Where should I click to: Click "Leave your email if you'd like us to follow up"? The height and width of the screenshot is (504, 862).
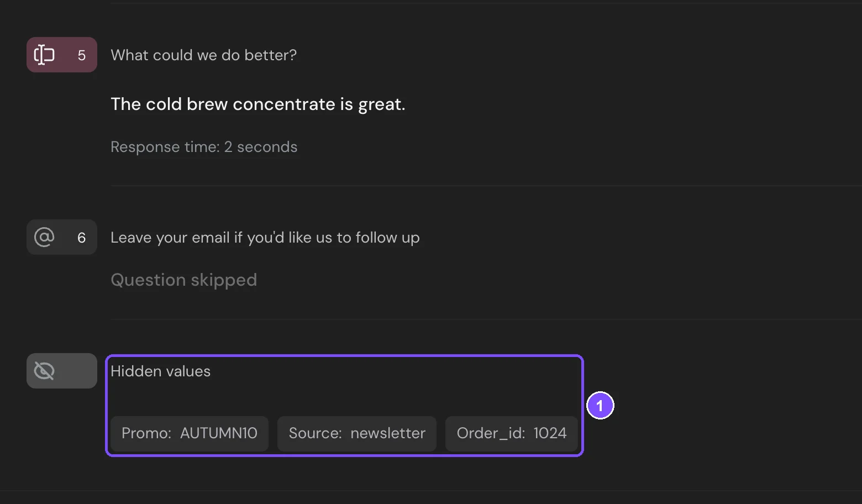click(265, 238)
